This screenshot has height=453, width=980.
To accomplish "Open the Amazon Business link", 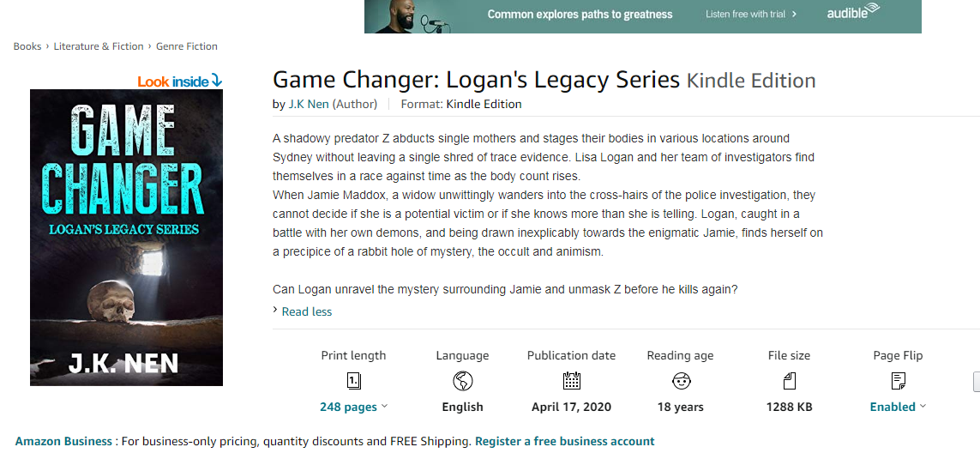I will [x=63, y=441].
